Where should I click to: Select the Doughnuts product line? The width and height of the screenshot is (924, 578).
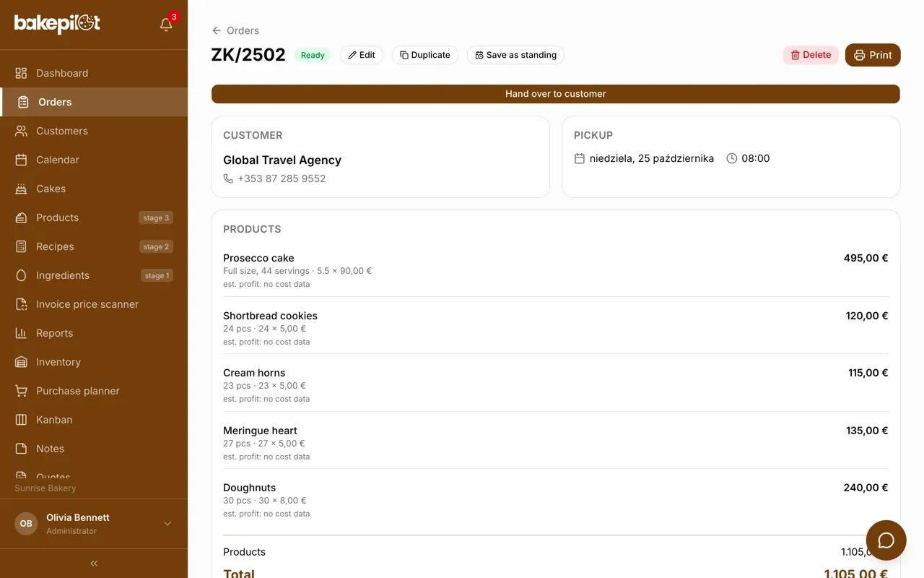[556, 500]
